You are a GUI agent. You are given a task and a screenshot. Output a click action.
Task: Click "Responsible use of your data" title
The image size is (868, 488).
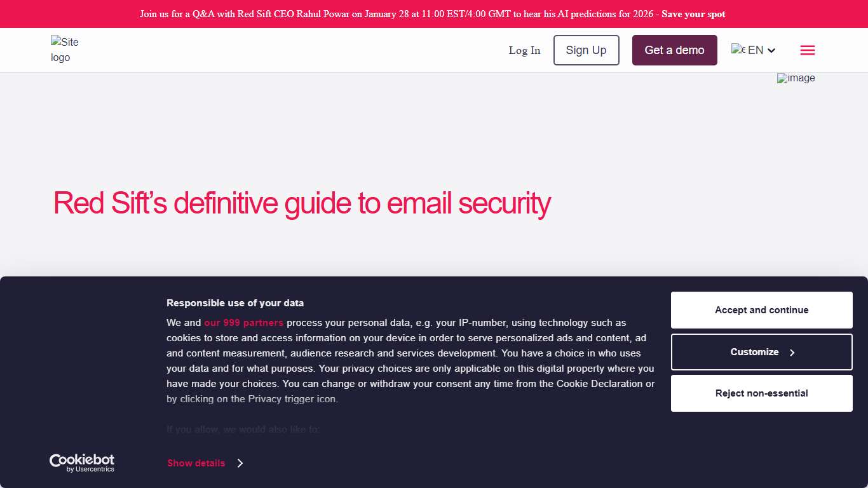point(235,303)
